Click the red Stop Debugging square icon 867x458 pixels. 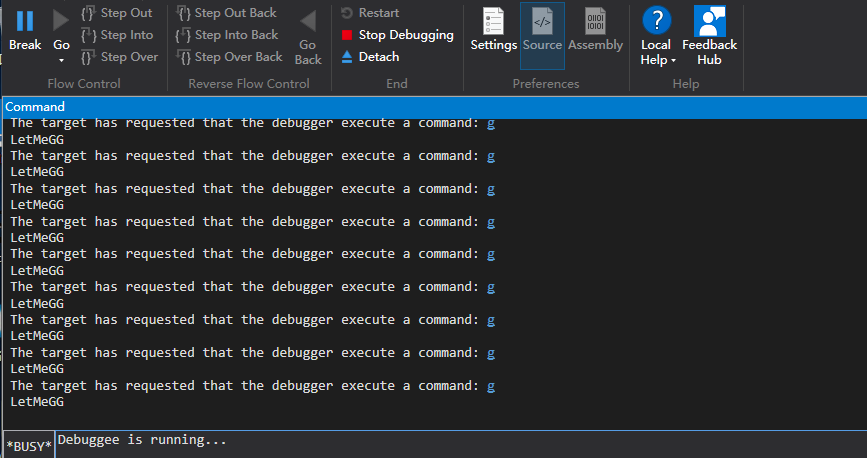point(347,35)
